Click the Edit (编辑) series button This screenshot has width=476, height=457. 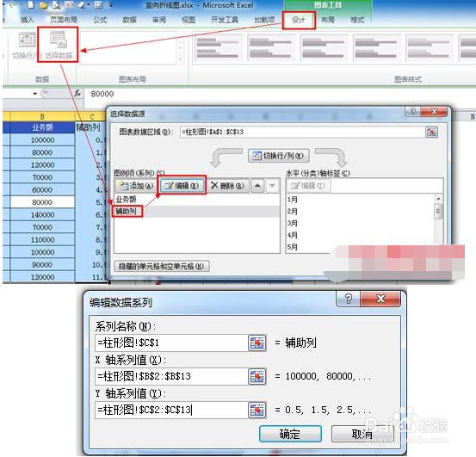(182, 185)
